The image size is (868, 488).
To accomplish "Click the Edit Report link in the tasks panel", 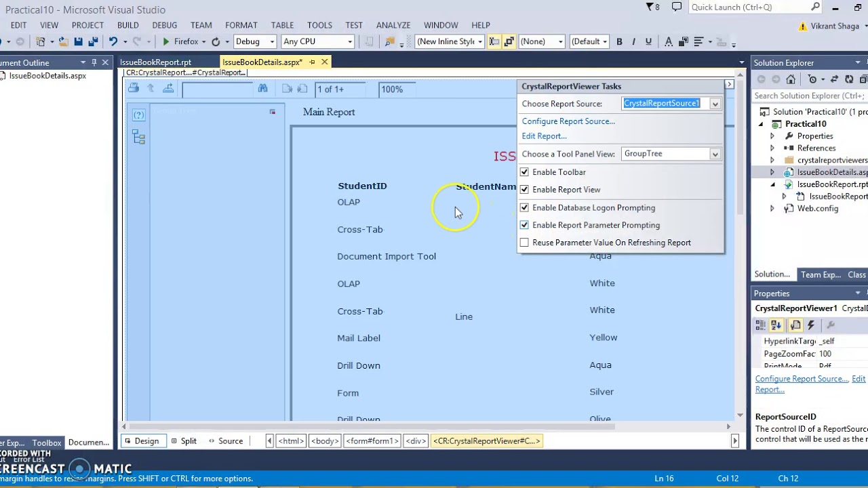I will [x=545, y=136].
